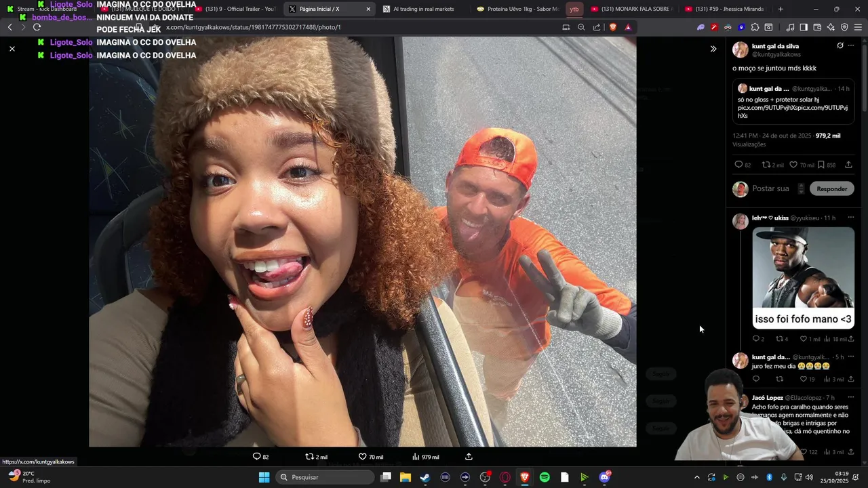
Task: Open Leo AI sparkle icon
Action: [x=831, y=27]
